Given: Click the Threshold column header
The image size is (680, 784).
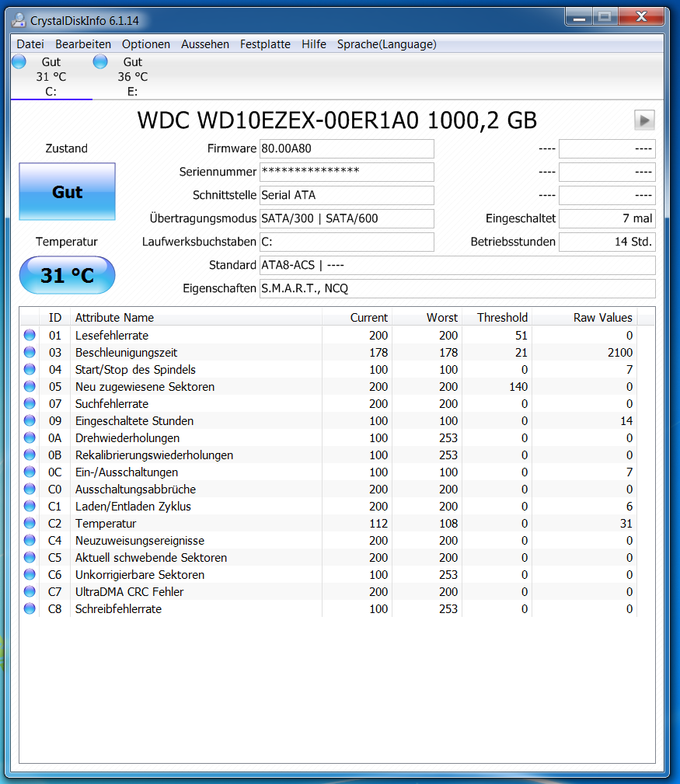Looking at the screenshot, I should (x=497, y=318).
